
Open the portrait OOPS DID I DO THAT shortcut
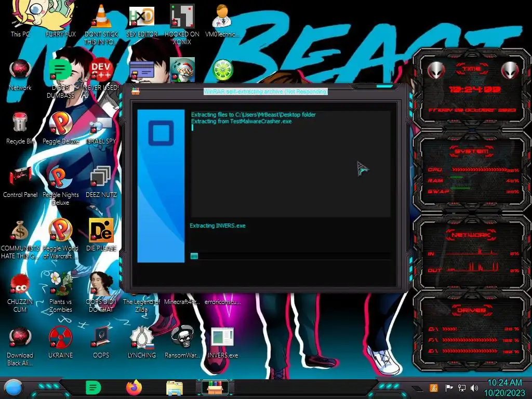pyautogui.click(x=101, y=292)
